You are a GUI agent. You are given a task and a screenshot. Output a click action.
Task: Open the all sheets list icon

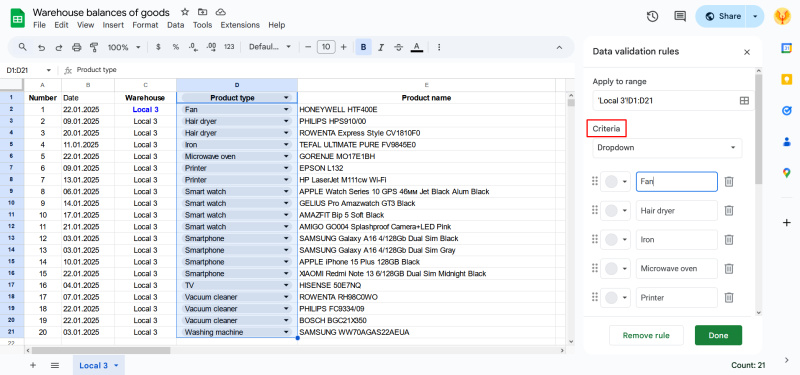[55, 365]
